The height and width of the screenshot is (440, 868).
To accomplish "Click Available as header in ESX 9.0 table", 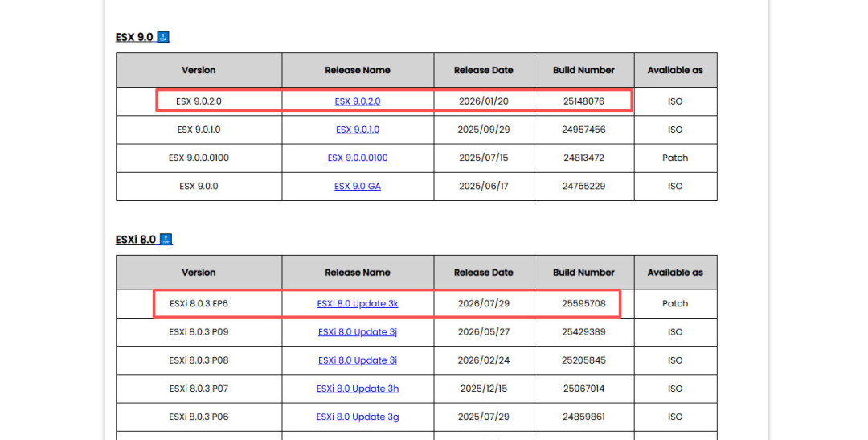I will point(675,70).
